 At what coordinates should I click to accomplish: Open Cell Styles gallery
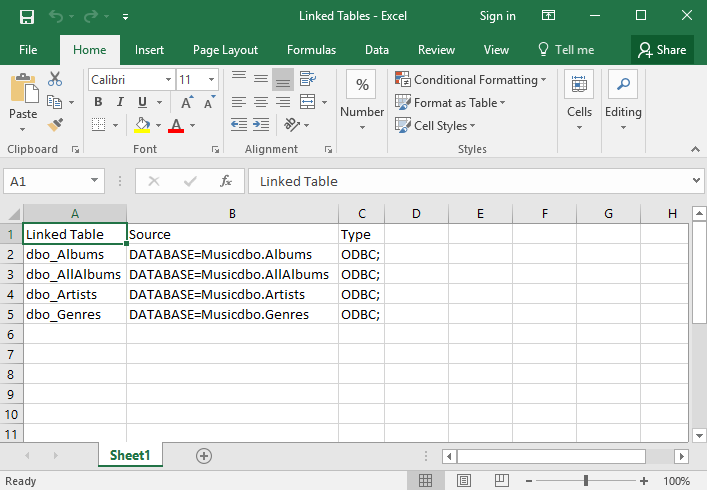[x=435, y=125]
